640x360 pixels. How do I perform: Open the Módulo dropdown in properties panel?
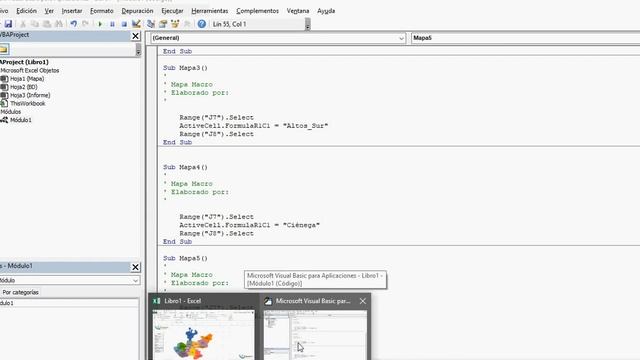click(135, 281)
